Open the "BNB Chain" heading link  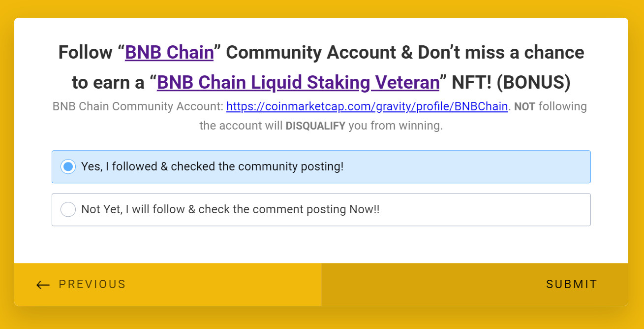[x=169, y=52]
